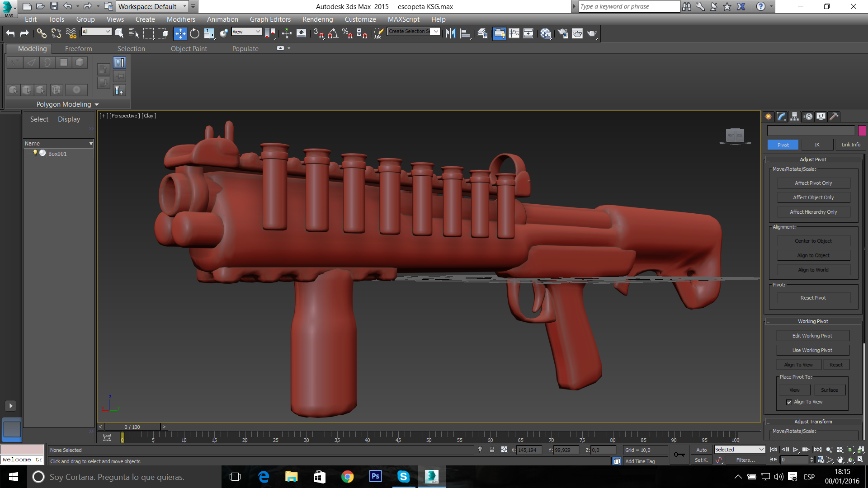Image resolution: width=868 pixels, height=488 pixels.
Task: Open the Hierarchy panel tab icon
Action: pyautogui.click(x=794, y=117)
